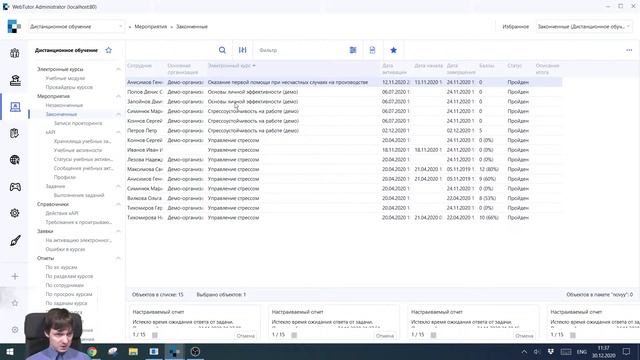Select the Оказание первой помощи course row
Viewport: 640px width, 360px height.
344,82
